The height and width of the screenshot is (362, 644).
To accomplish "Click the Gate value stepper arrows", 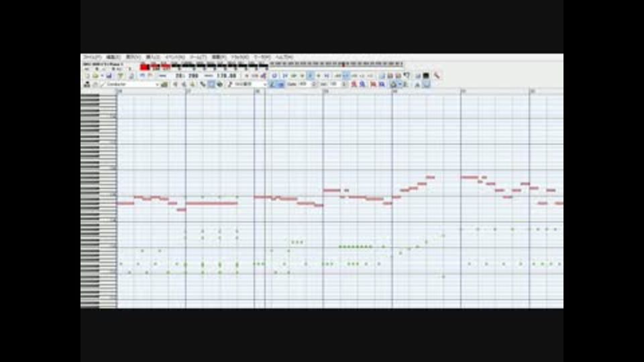I will [314, 84].
